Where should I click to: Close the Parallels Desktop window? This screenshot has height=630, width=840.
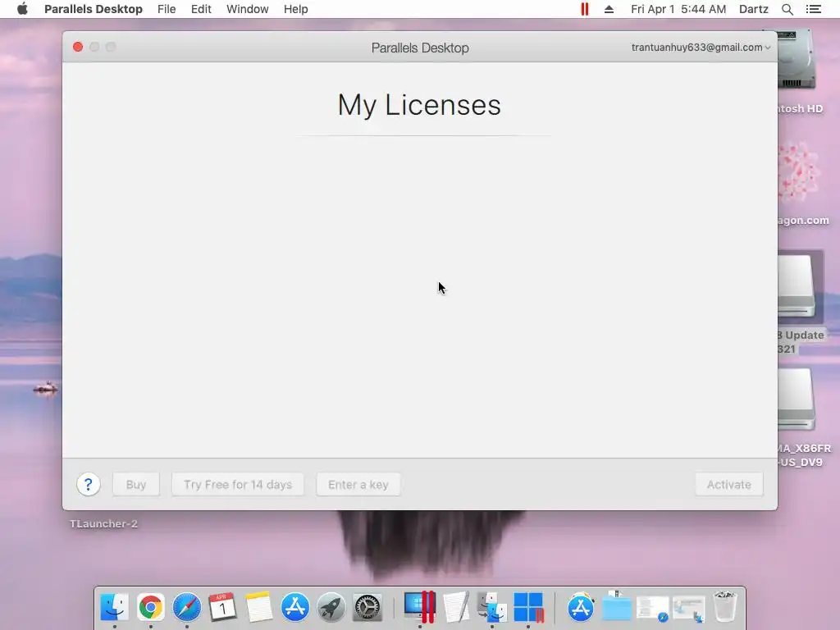(78, 47)
